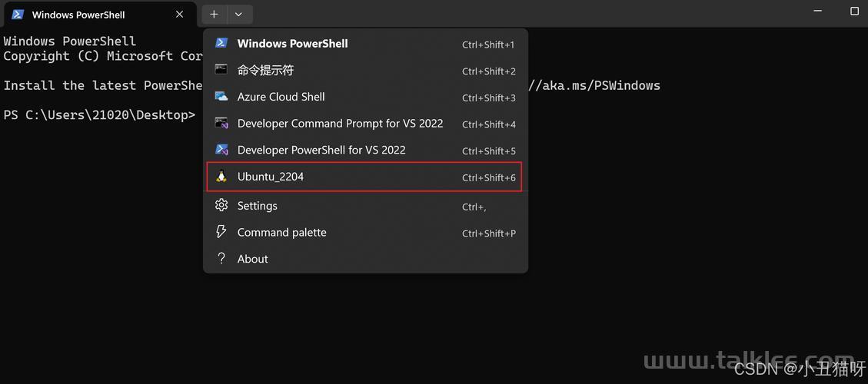868x384 pixels.
Task: Maximize the terminal window
Action: coord(854,11)
